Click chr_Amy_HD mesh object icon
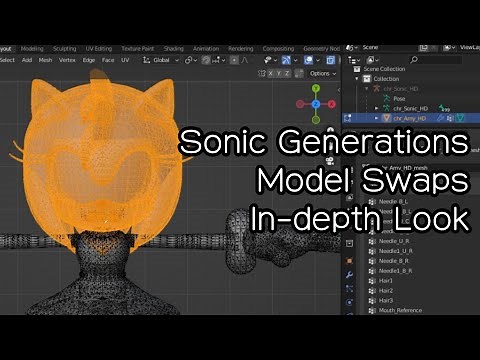Viewport: 480px width, 360px height. coord(387,118)
